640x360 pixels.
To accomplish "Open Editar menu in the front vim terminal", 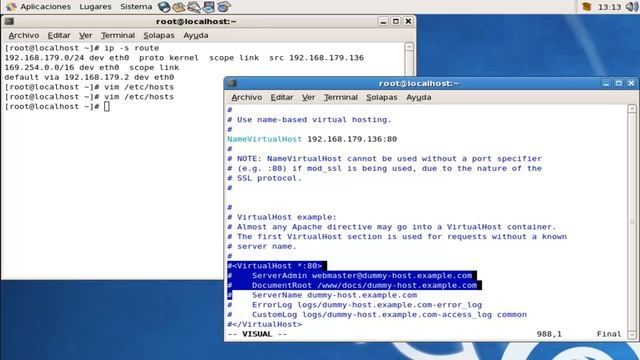I will (x=282, y=98).
